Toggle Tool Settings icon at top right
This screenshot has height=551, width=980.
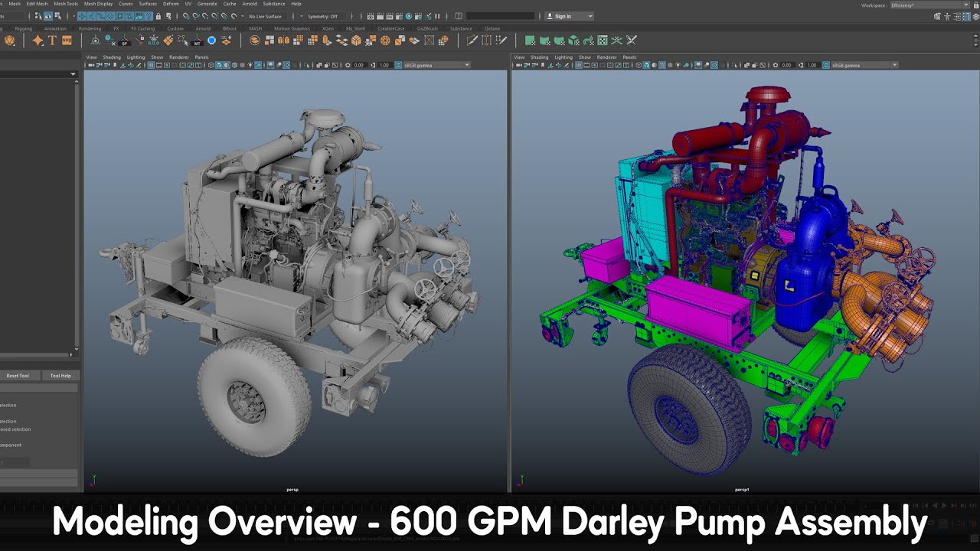(x=966, y=16)
